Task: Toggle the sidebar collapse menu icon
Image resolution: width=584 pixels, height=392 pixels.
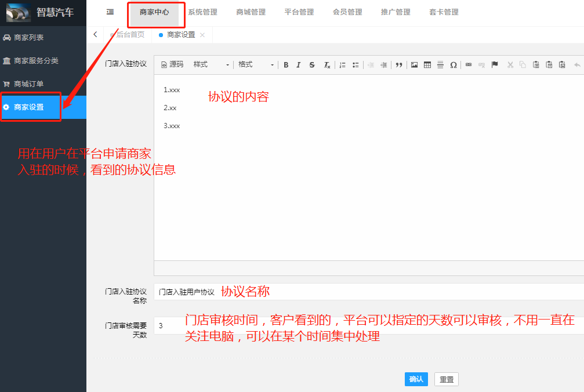Action: [x=110, y=12]
